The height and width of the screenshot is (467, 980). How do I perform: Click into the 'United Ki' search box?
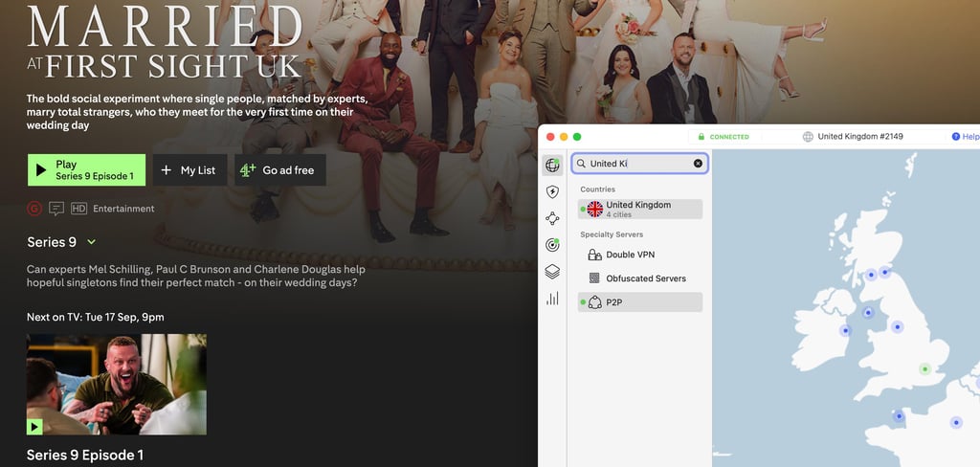[640, 164]
